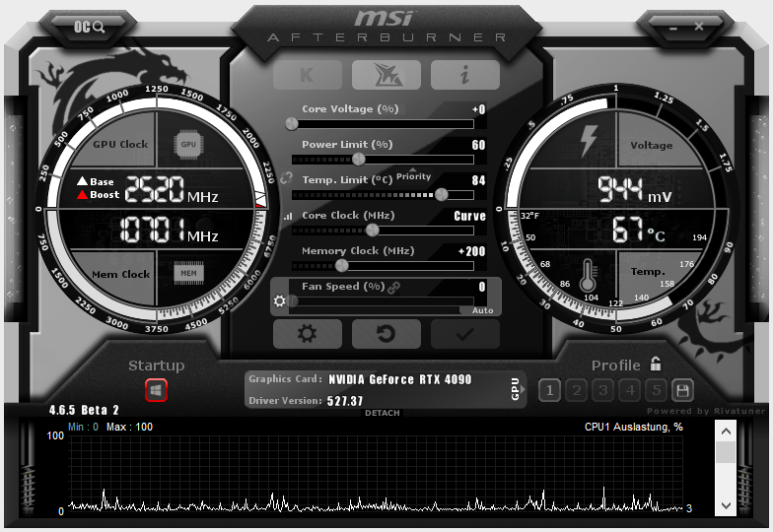The image size is (773, 532).
Task: Click the Memory Clock slider knob
Action: tap(341, 266)
